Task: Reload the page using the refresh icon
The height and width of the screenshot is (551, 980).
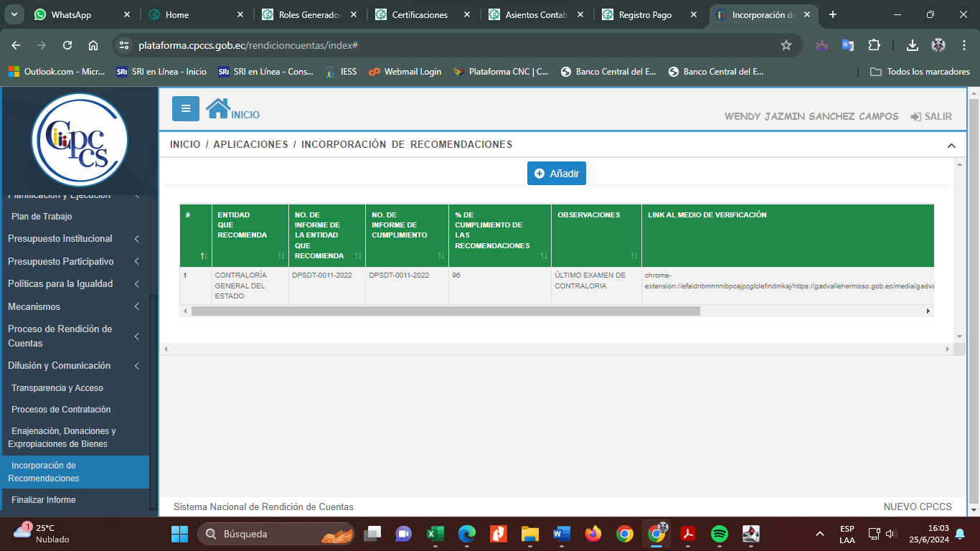Action: tap(67, 45)
